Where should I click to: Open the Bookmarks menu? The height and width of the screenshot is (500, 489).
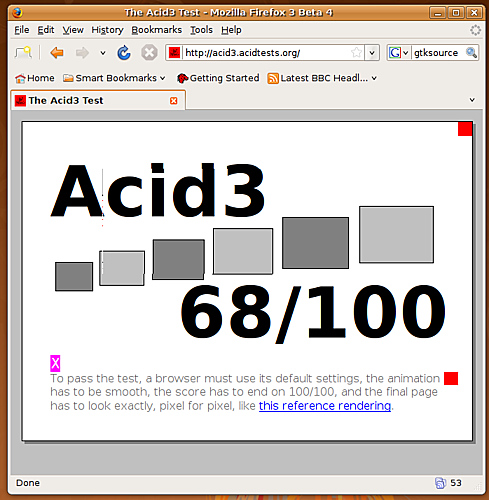[x=156, y=30]
